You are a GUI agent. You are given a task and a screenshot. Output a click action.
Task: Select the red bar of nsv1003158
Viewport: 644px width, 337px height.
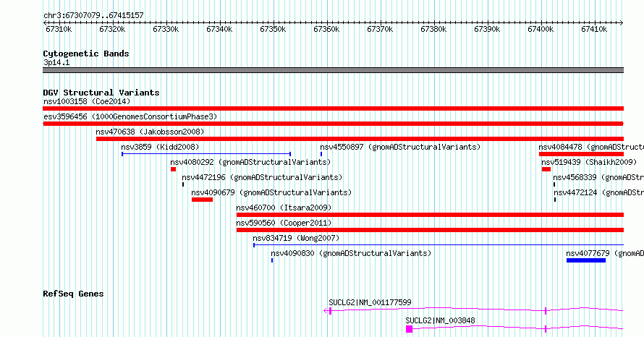(333, 108)
